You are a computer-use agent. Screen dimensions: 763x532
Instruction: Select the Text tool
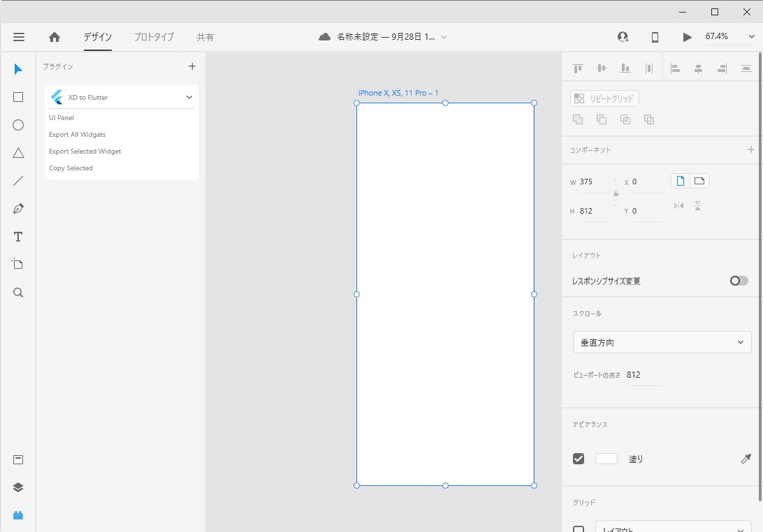coord(18,237)
